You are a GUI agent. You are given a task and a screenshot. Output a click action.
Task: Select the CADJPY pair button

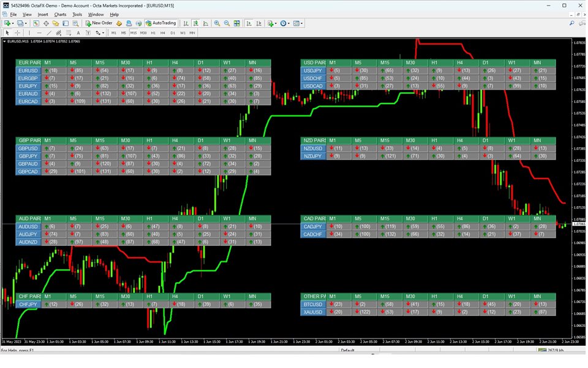[313, 226]
